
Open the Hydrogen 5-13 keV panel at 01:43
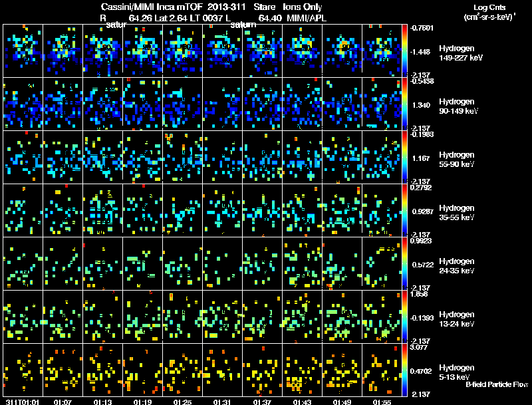pos(302,370)
